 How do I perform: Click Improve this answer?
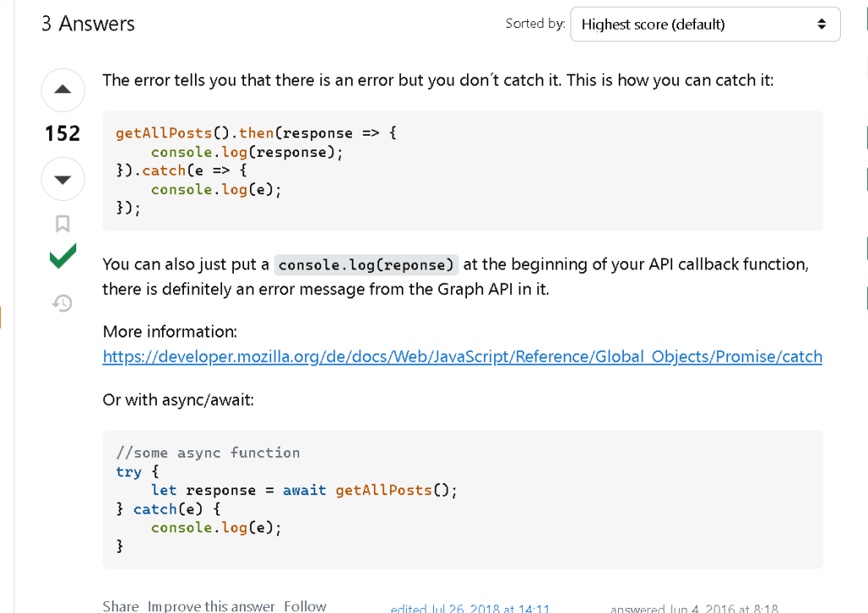tap(211, 606)
